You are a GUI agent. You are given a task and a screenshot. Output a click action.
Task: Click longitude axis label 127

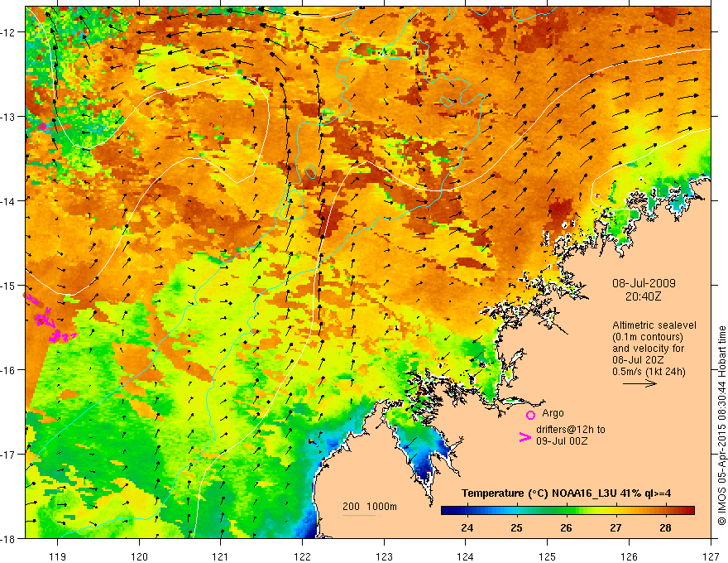tap(711, 556)
